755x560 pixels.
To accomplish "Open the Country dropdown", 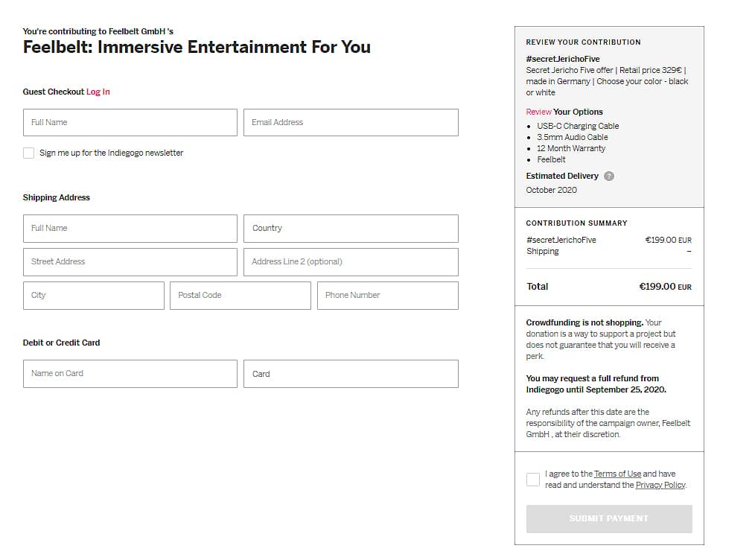I will 351,228.
